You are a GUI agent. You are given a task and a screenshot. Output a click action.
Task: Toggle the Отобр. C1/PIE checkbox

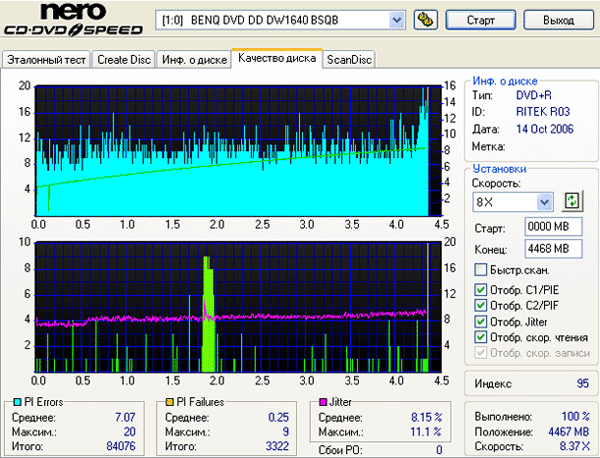click(481, 290)
